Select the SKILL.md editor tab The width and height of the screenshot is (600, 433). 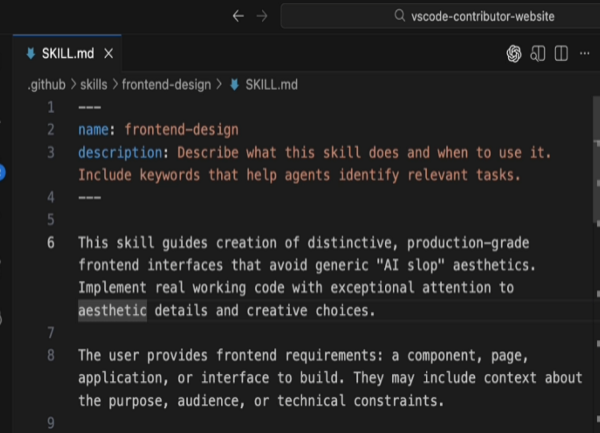[x=67, y=53]
